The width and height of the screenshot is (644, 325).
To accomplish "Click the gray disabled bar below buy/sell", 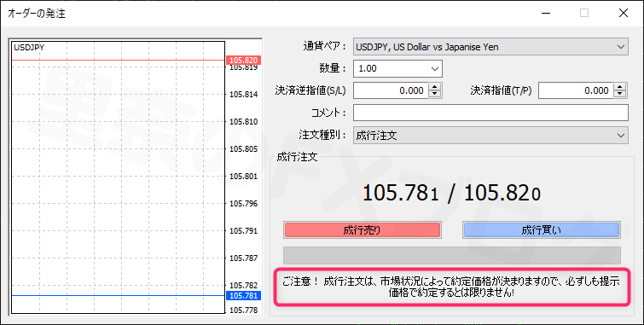I will click(x=452, y=255).
